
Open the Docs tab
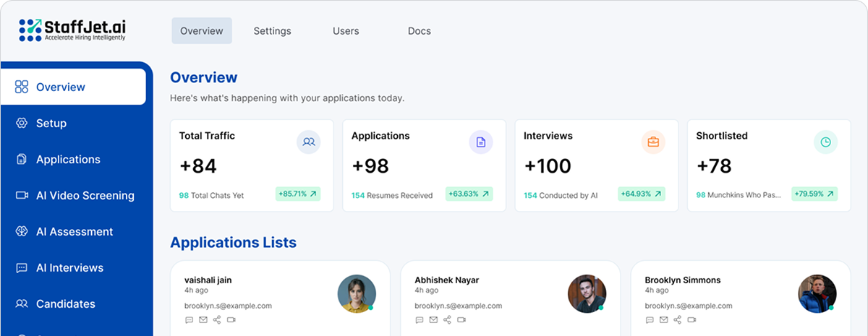(x=420, y=31)
